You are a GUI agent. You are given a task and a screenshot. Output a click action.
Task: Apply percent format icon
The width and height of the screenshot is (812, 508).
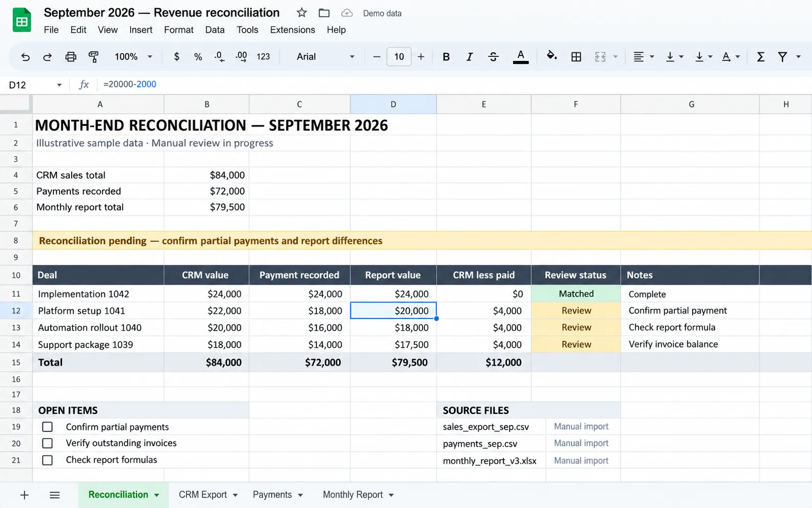[x=198, y=57]
